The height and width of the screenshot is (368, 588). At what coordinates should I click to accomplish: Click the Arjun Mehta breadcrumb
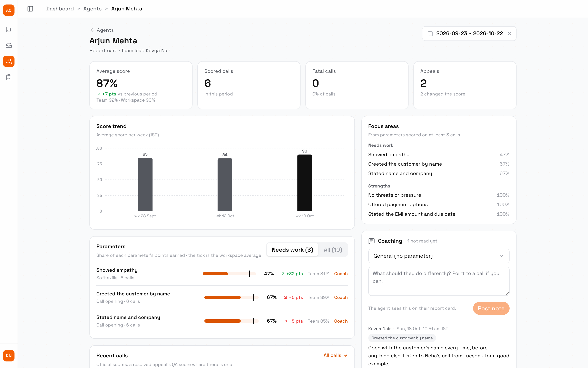127,9
